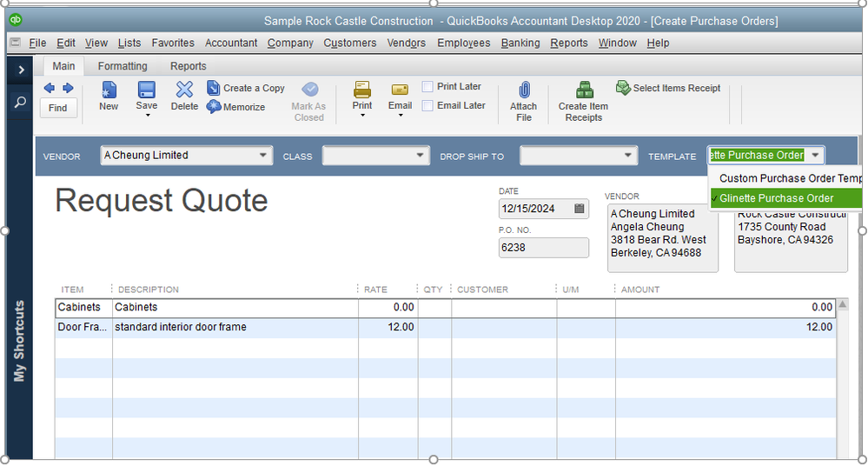Click the Find button

click(x=57, y=108)
